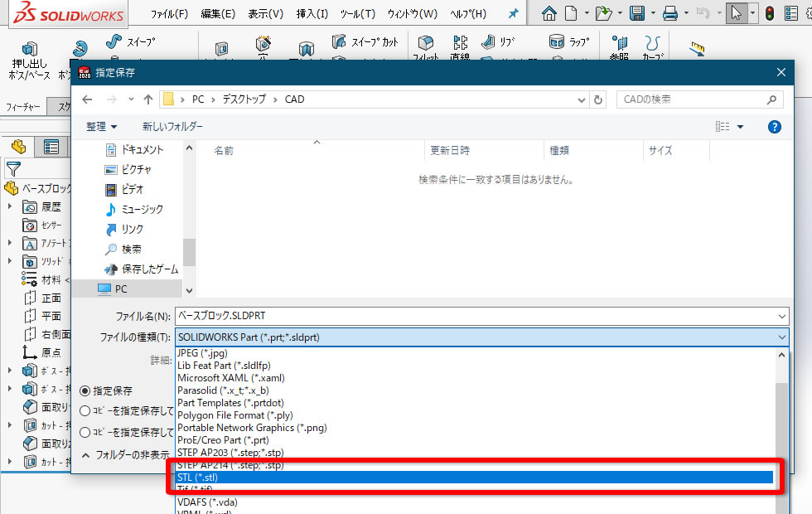Click the PropertyManager tab icon
Viewport: 812px width, 514px height.
[51, 148]
